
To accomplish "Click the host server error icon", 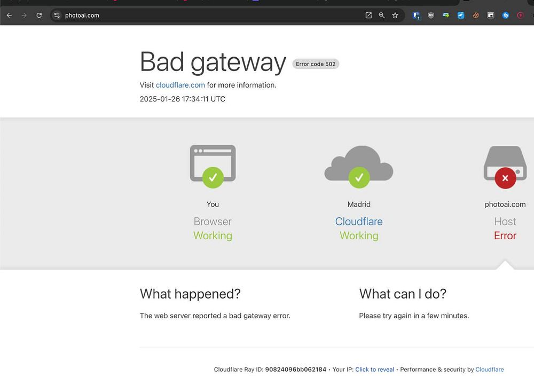I will [505, 167].
